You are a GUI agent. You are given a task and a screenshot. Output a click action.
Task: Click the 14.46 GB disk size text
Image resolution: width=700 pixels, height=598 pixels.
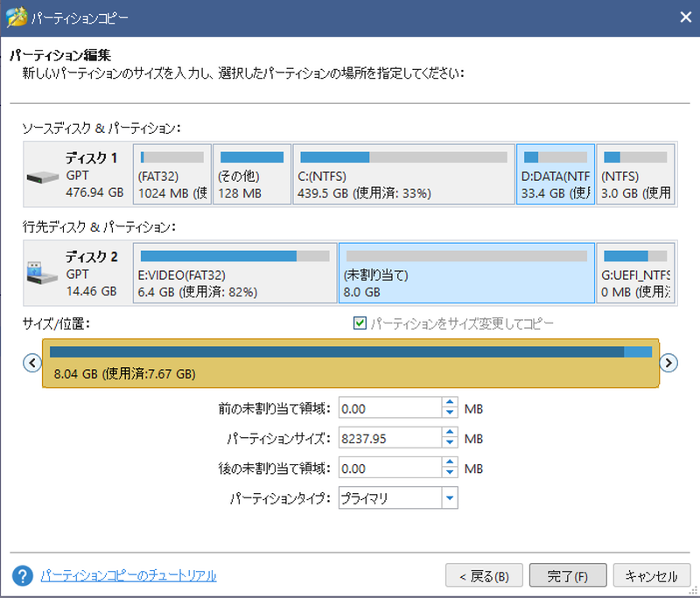[92, 291]
